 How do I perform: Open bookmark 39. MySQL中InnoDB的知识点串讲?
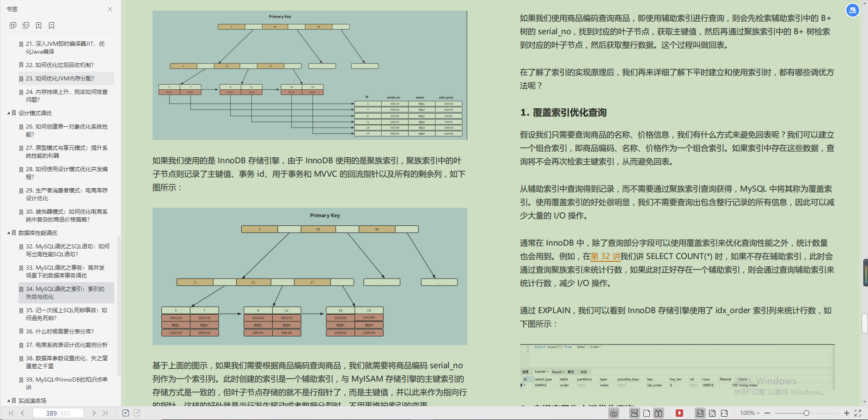[x=66, y=383]
